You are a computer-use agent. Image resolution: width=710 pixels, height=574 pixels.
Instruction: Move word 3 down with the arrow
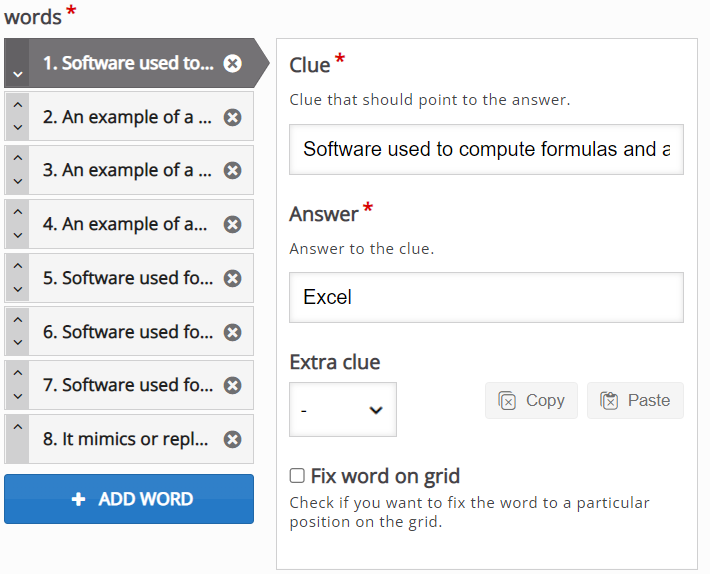coord(18,181)
